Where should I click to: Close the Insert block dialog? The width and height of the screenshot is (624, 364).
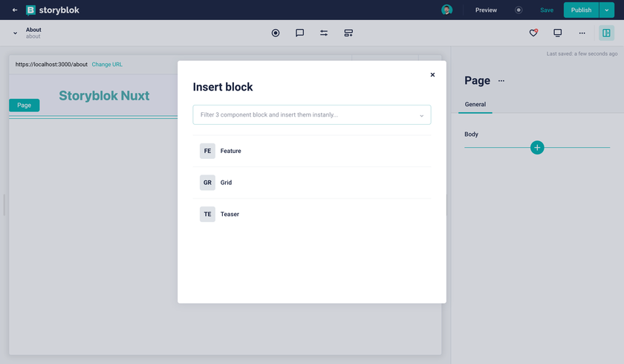tap(432, 75)
